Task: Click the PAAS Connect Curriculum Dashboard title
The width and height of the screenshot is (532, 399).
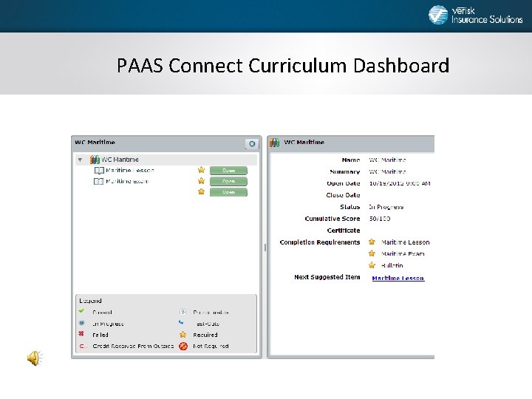Action: point(283,65)
